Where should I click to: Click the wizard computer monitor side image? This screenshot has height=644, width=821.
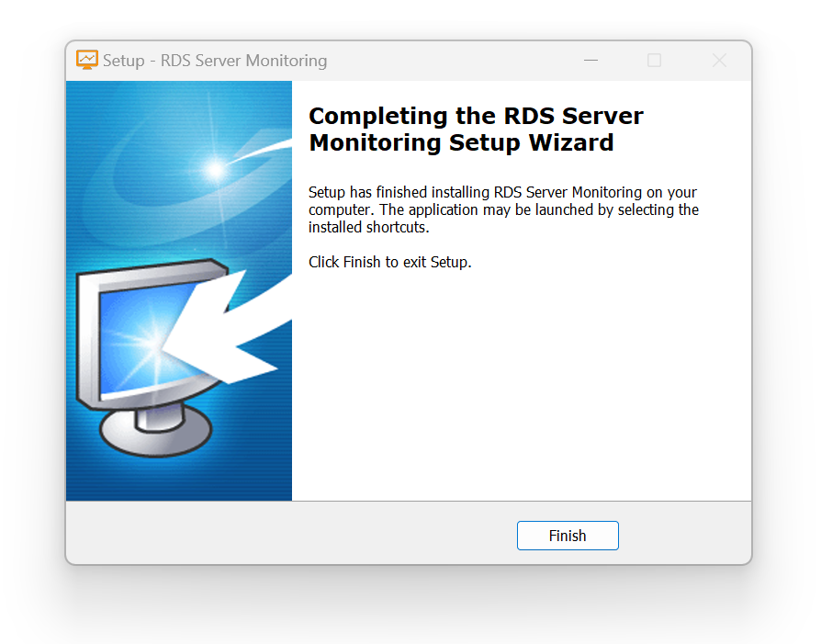[179, 291]
